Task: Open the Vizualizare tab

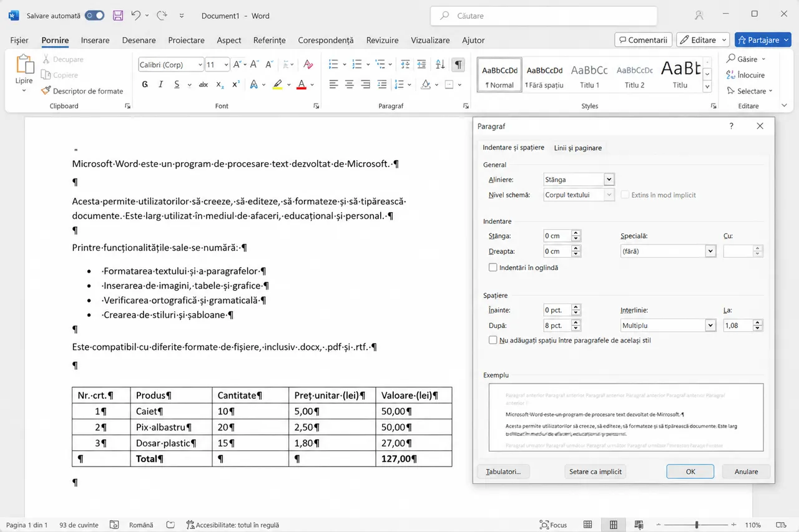Action: [x=430, y=40]
